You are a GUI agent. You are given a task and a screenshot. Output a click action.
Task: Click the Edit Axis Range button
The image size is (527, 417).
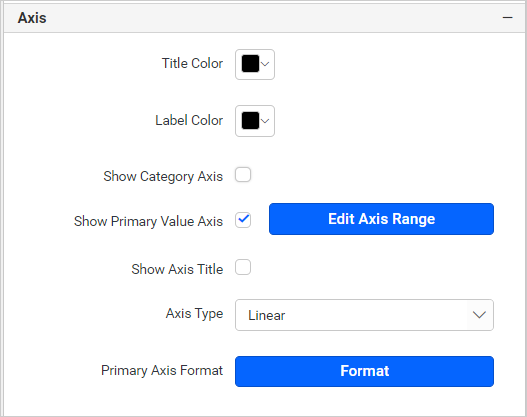pos(381,219)
